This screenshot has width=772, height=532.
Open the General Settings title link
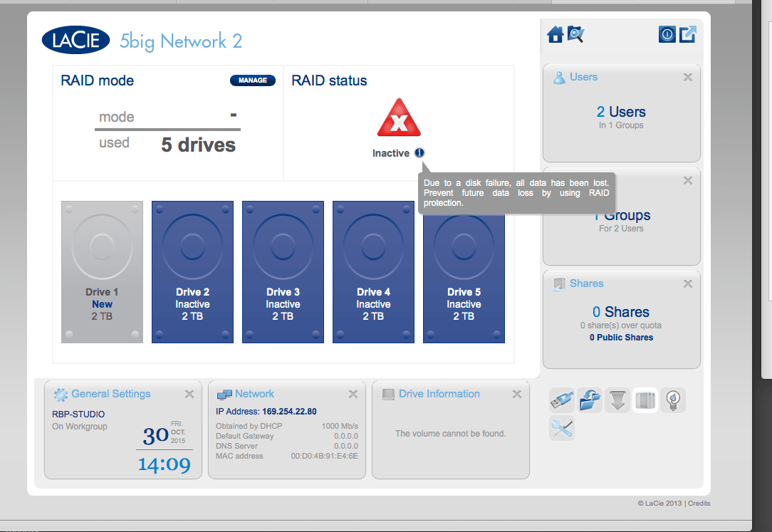pyautogui.click(x=111, y=394)
